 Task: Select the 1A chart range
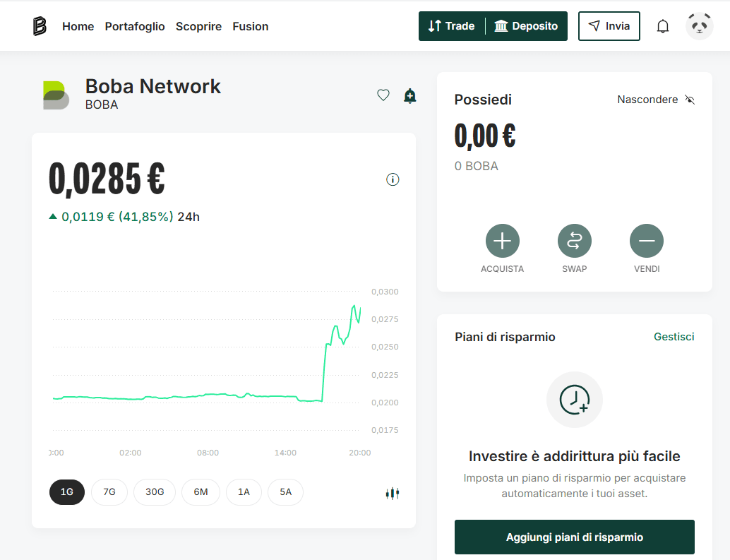tap(244, 492)
